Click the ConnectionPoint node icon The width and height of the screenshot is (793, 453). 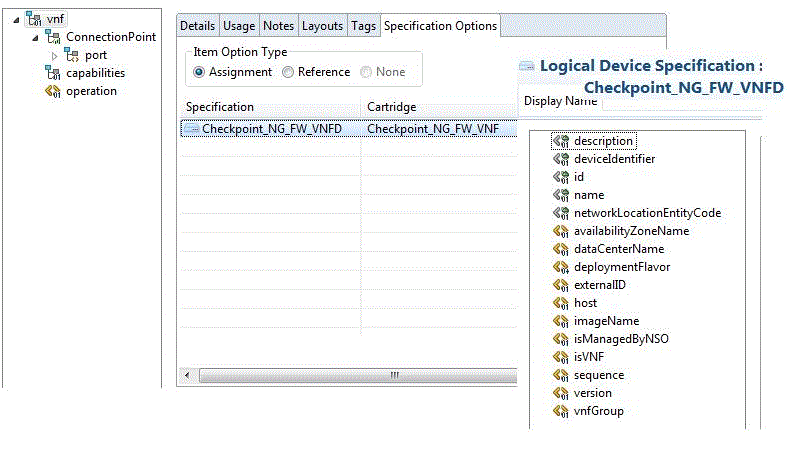tap(53, 37)
